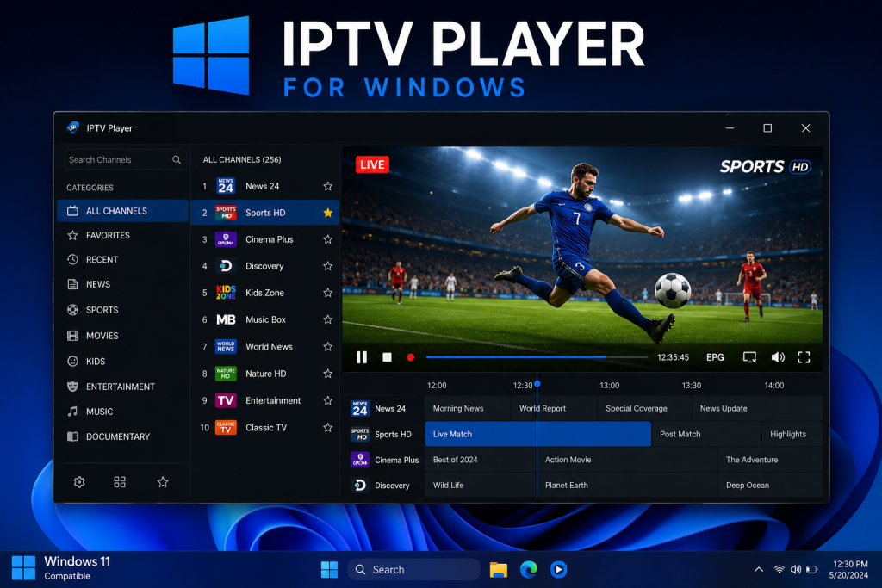Click Discovery row logo in EPG
This screenshot has width=882, height=588.
(360, 486)
